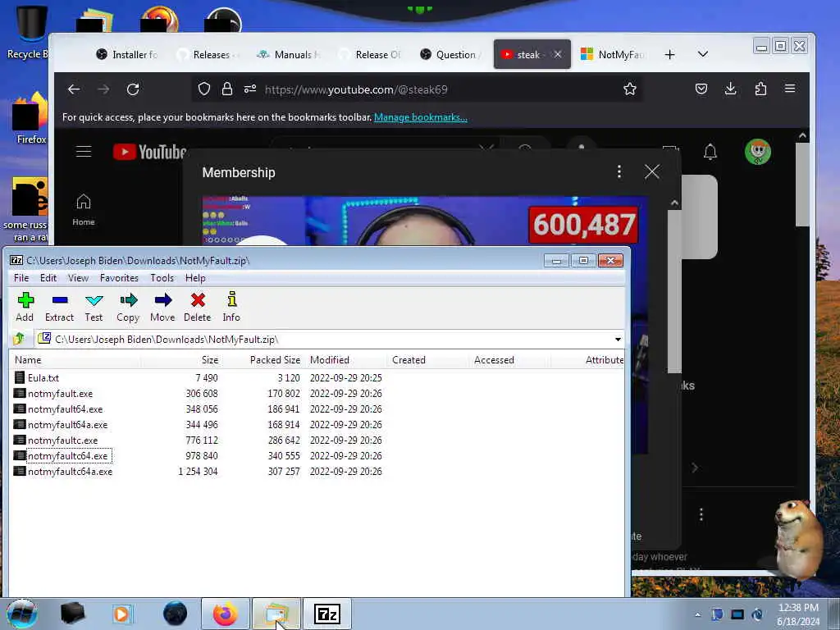Select notmyfaultc.exe in the list
The image size is (840, 630).
point(62,440)
